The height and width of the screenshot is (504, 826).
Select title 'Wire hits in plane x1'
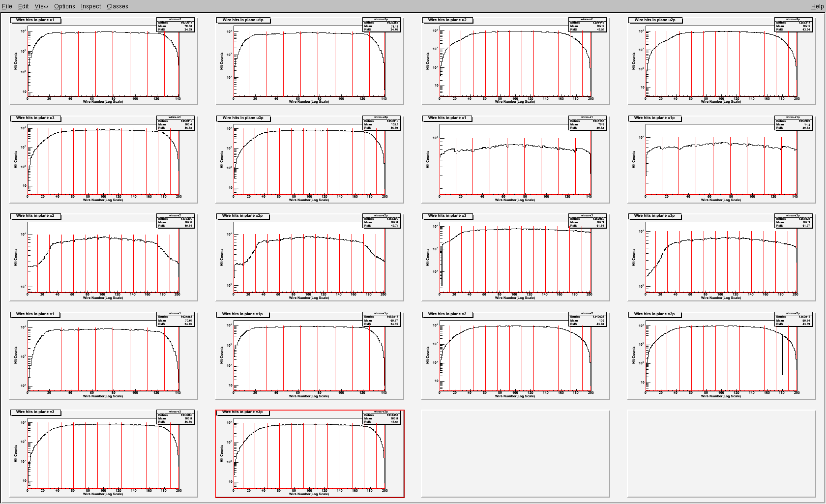point(447,118)
